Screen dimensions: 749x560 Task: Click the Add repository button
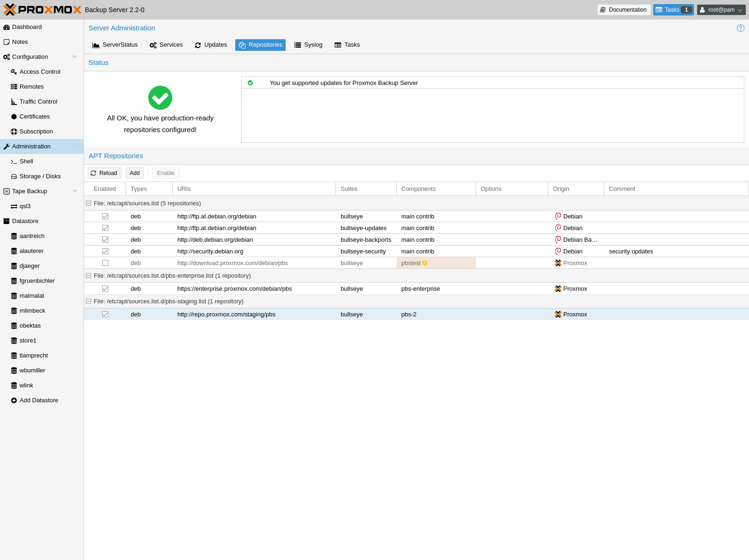tap(134, 173)
